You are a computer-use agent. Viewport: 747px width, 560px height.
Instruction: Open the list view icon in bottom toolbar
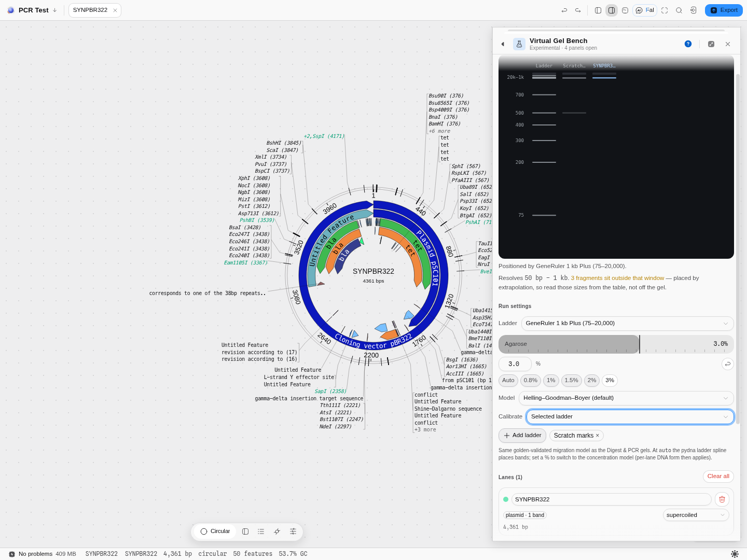click(261, 531)
